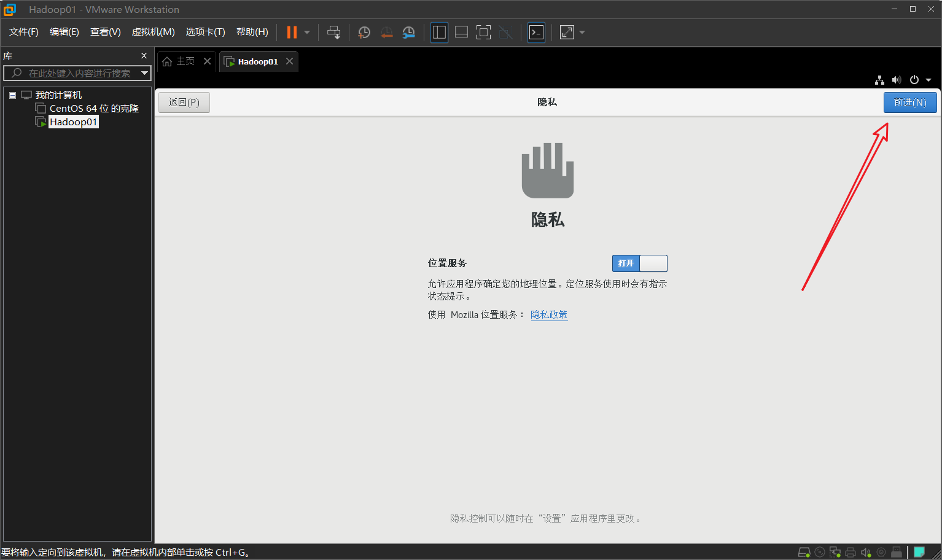This screenshot has width=942, height=560.
Task: Toggle the thumbnail bar view
Action: pos(461,33)
